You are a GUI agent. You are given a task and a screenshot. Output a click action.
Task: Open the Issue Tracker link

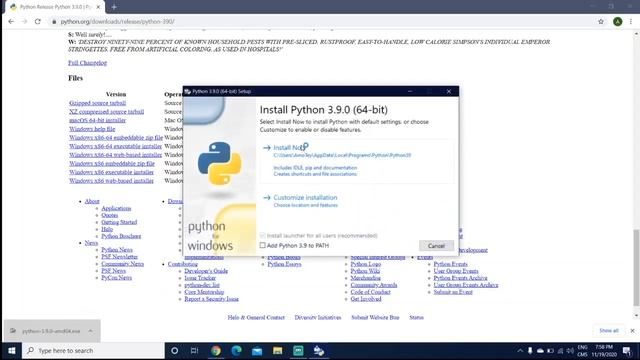200,278
